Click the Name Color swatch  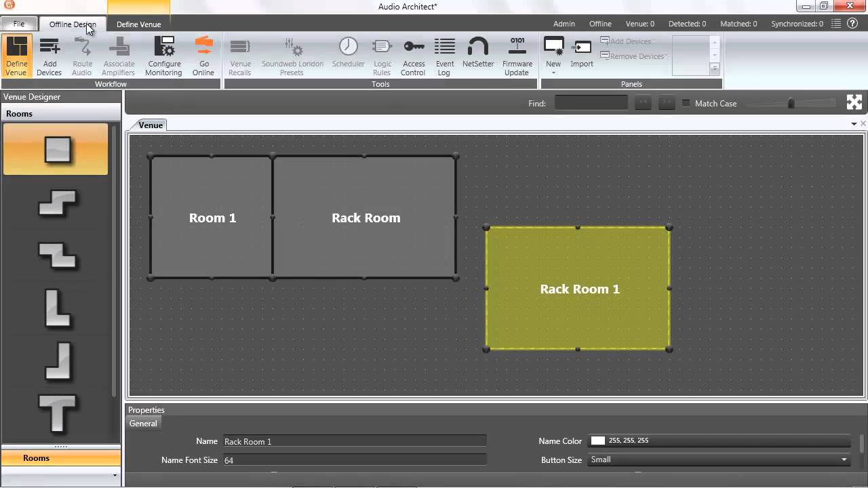coord(597,441)
